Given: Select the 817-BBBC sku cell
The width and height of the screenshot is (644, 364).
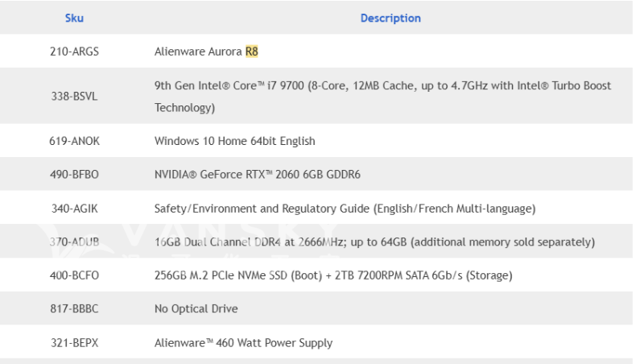Looking at the screenshot, I should [x=74, y=309].
